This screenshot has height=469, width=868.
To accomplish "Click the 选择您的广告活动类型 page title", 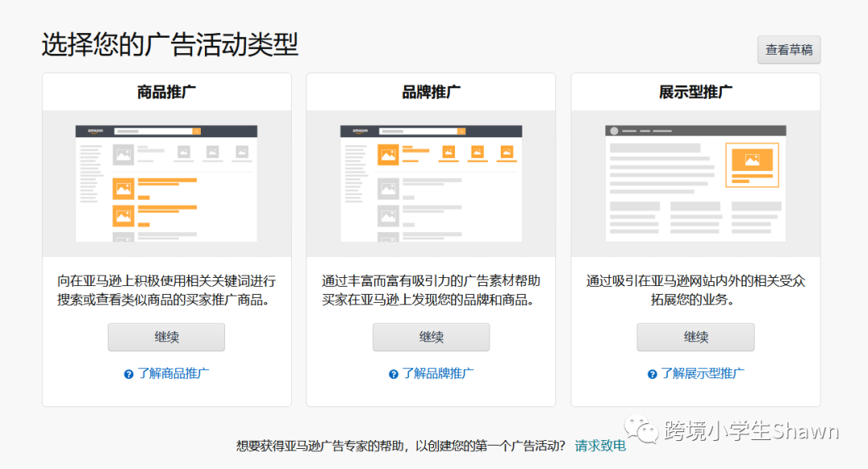I will pos(170,44).
